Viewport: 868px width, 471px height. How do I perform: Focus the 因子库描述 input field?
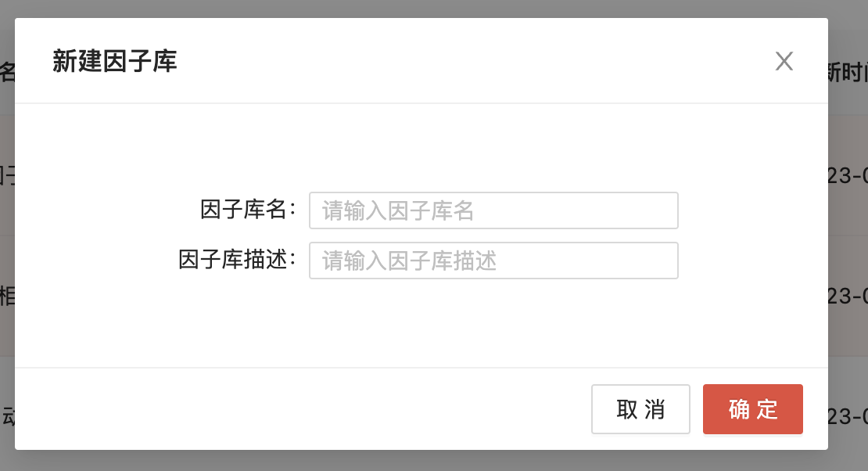click(x=493, y=261)
